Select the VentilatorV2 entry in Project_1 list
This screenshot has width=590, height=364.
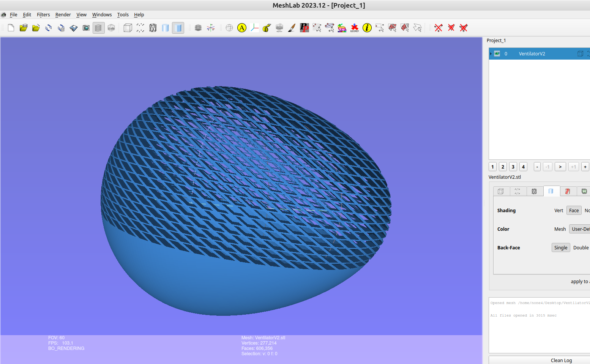click(532, 54)
